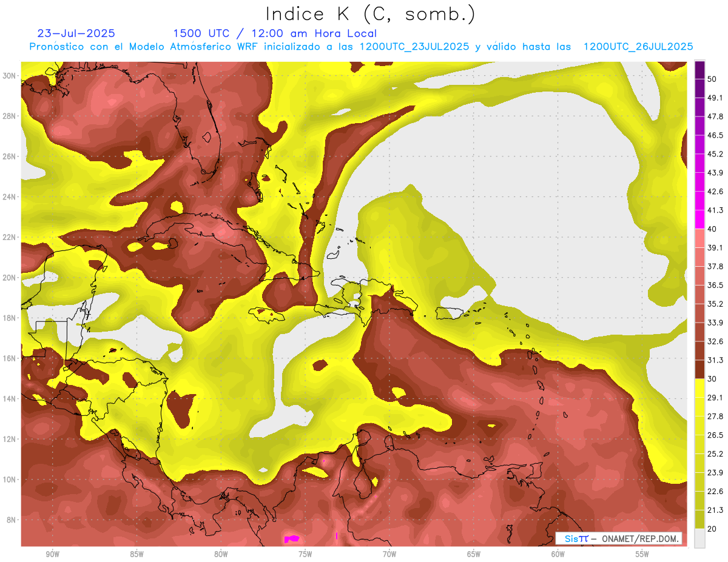Image resolution: width=728 pixels, height=562 pixels.
Task: Click the olive color bar segment between 20 and 21.3
Action: [699, 519]
